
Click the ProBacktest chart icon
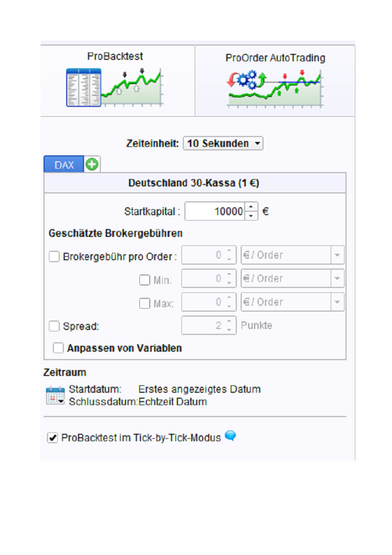[x=114, y=87]
